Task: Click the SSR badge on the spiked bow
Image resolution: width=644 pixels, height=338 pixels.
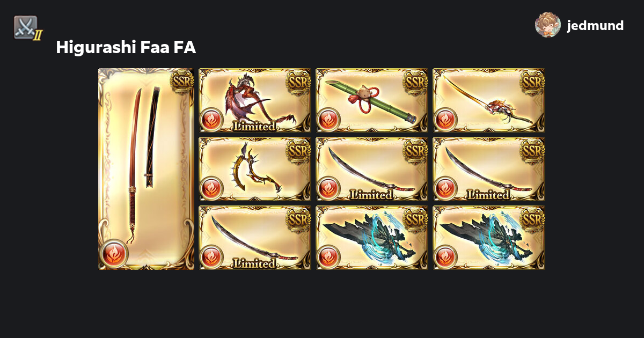Action: click(299, 150)
